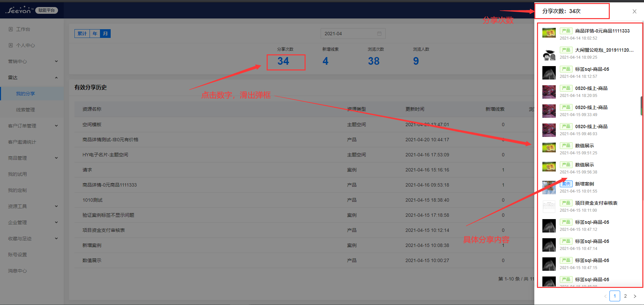
Task: Click the Seeyon logo
Action: coord(19,10)
